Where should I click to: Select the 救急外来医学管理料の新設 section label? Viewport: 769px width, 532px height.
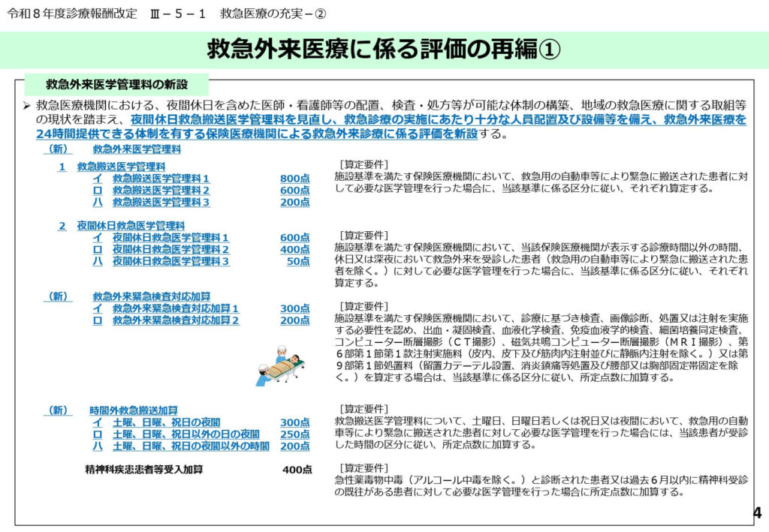click(x=116, y=83)
